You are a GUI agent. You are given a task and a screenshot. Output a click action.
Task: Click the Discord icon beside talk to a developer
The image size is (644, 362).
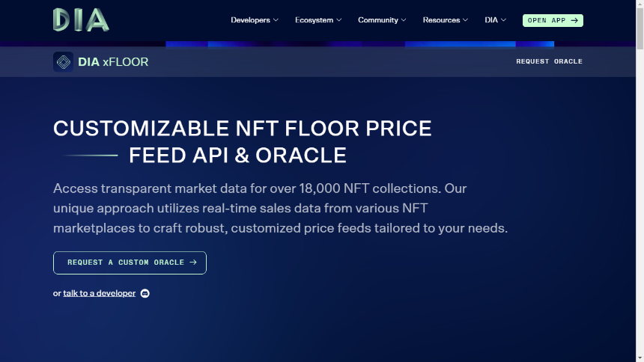[x=145, y=293]
